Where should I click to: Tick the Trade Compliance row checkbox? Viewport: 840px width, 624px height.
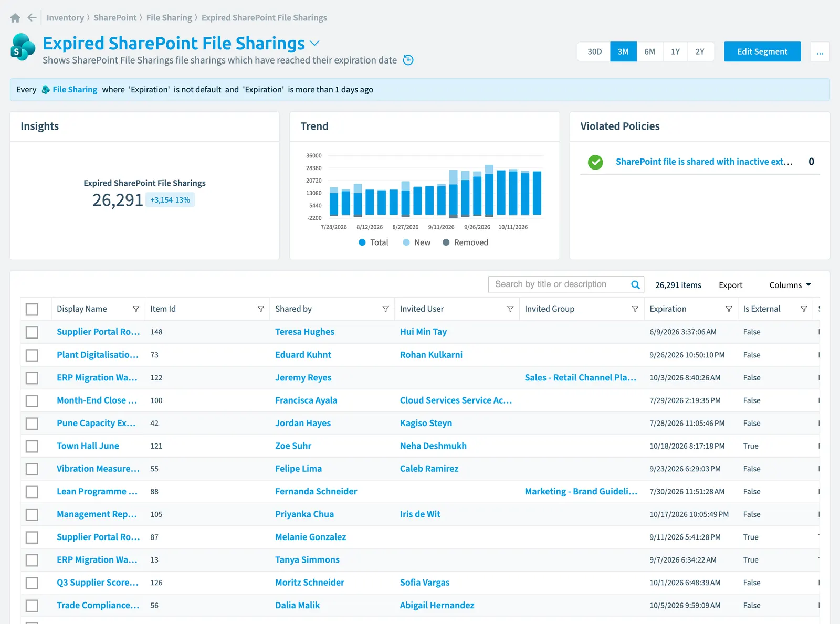[x=32, y=606]
